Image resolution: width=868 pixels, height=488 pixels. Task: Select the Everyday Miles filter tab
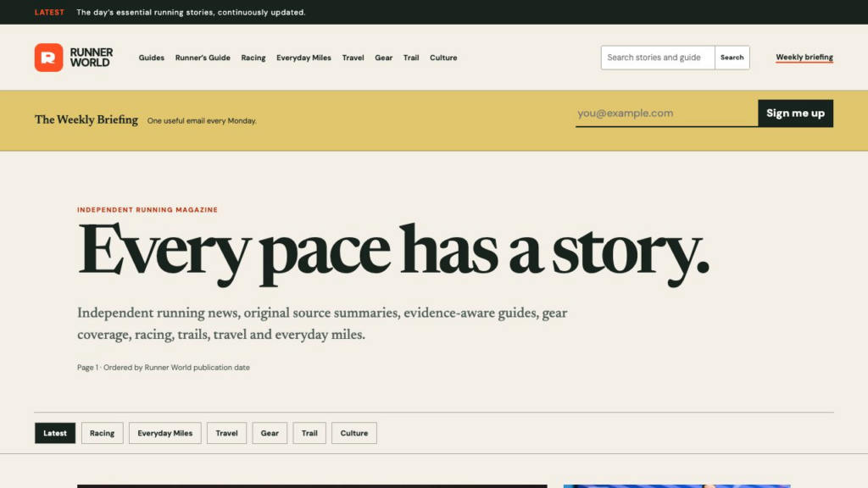click(165, 433)
